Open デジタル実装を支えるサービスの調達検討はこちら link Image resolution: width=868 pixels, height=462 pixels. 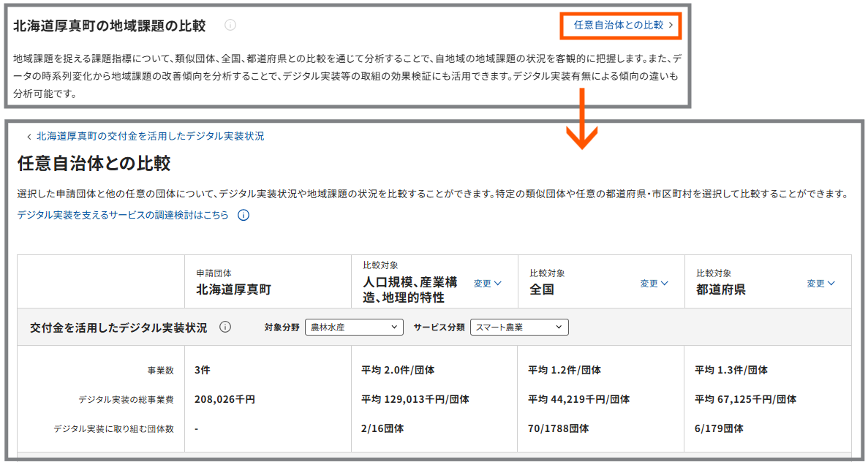point(122,216)
